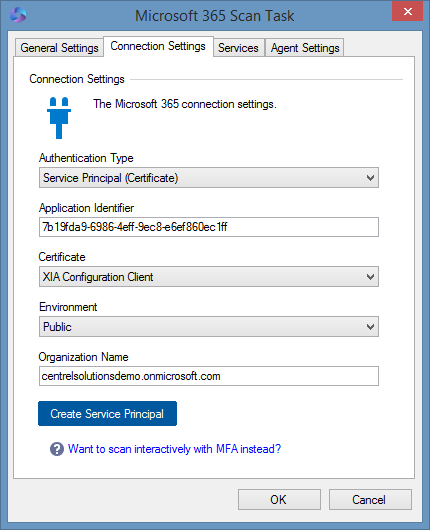
Task: Click the Microsoft 365 Scan Task title bar
Action: coord(214,16)
